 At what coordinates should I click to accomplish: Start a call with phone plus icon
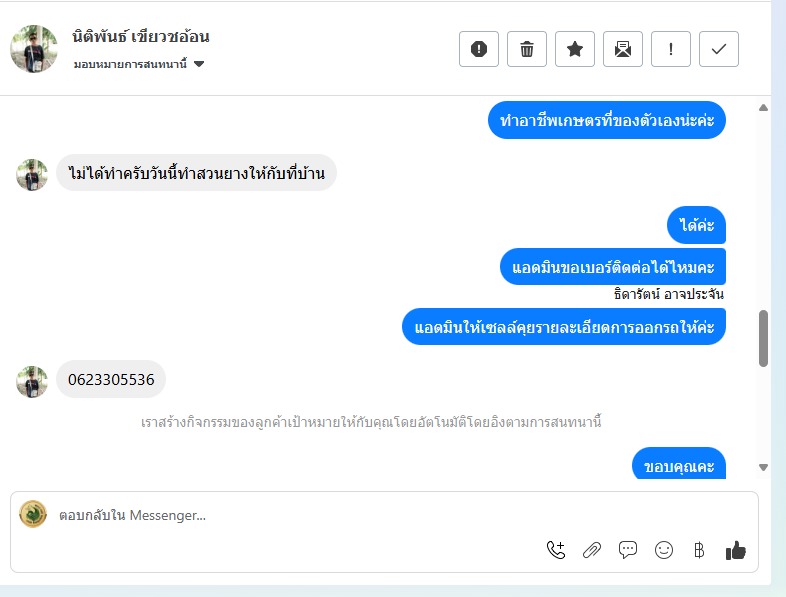556,550
